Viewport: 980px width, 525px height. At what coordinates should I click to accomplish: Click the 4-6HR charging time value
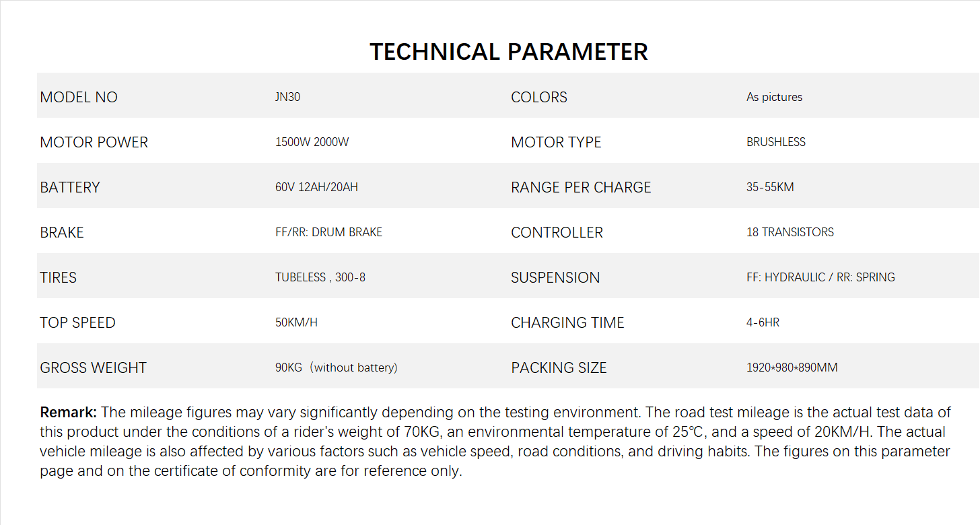763,322
